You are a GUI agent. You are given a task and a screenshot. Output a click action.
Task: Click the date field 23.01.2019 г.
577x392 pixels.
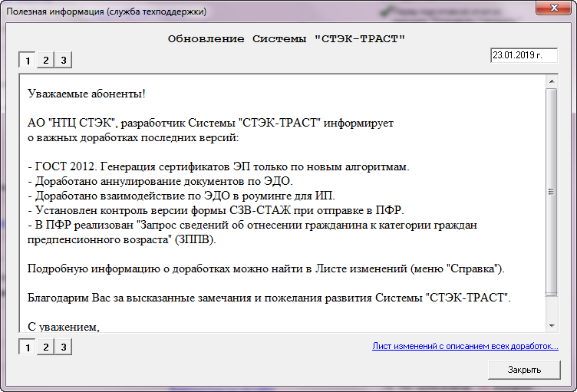(523, 55)
